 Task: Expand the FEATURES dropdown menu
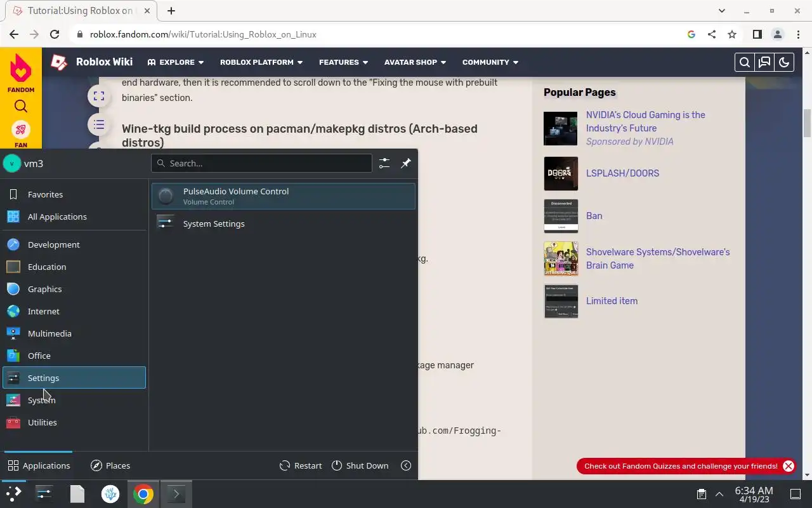click(x=343, y=62)
